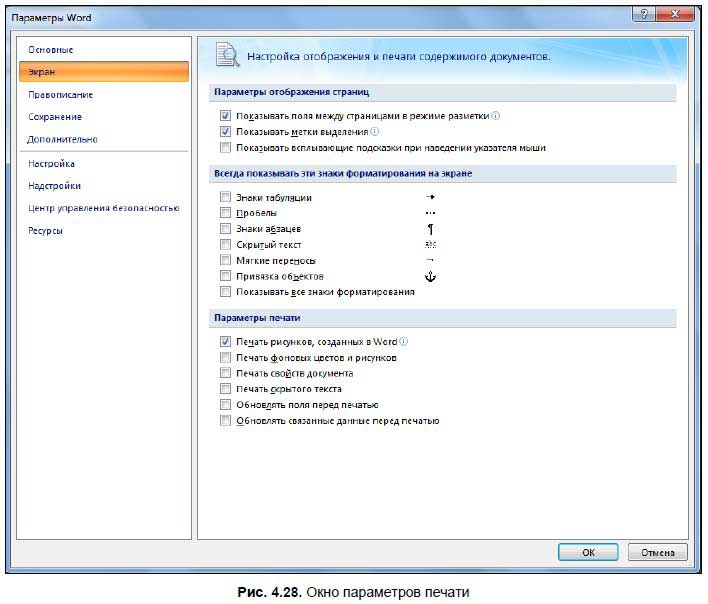
Task: Go to the Сохранение settings
Action: pyautogui.click(x=55, y=116)
